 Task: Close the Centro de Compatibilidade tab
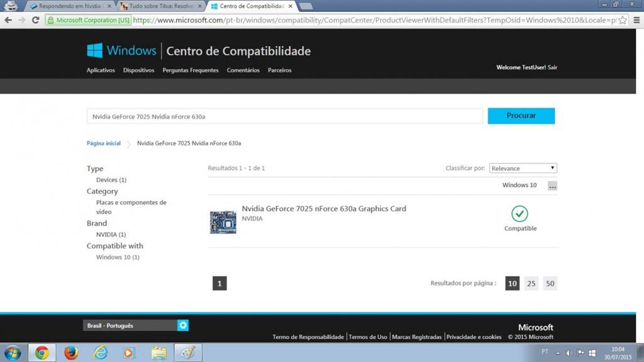[x=291, y=6]
